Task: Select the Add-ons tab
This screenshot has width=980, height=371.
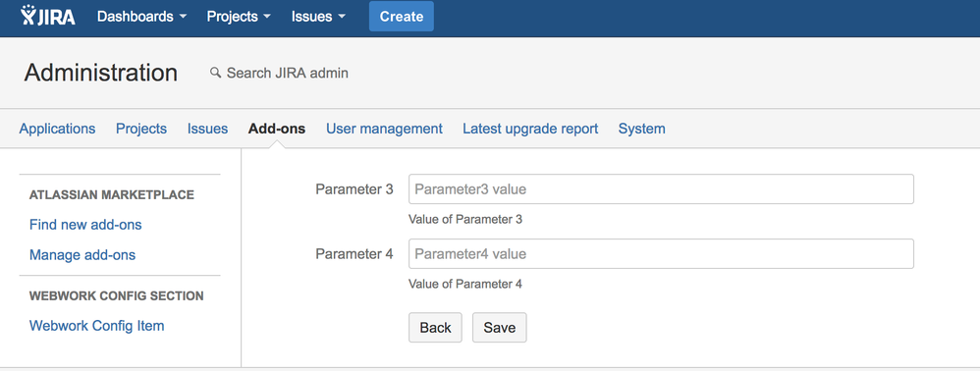Action: point(277,129)
